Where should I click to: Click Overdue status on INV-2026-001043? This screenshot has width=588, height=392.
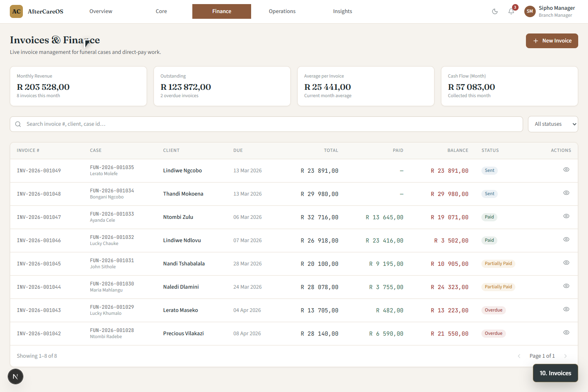493,310
